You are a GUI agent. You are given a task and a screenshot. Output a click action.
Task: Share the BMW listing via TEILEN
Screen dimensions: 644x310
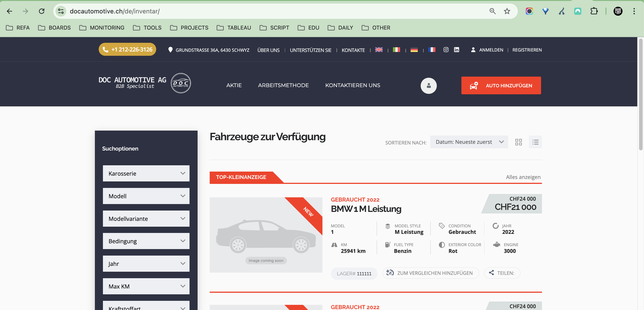(x=502, y=273)
